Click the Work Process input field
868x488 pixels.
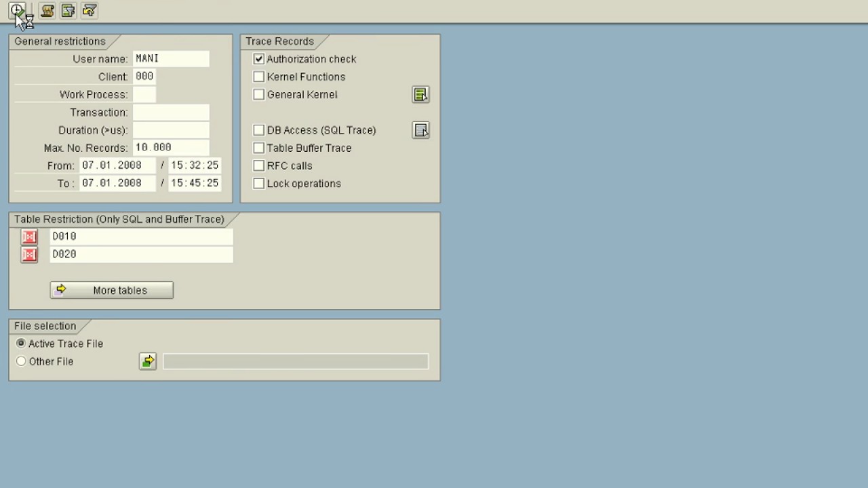(144, 94)
